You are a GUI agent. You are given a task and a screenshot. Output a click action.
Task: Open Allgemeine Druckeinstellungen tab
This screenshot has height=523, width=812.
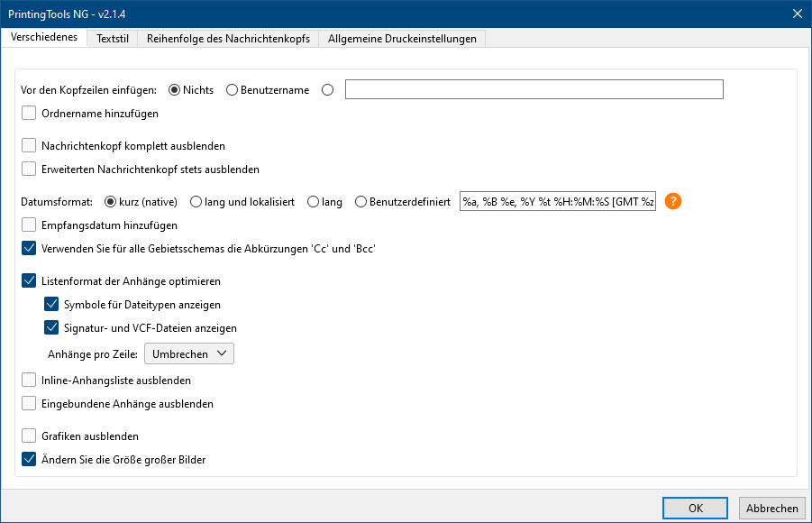coord(402,39)
